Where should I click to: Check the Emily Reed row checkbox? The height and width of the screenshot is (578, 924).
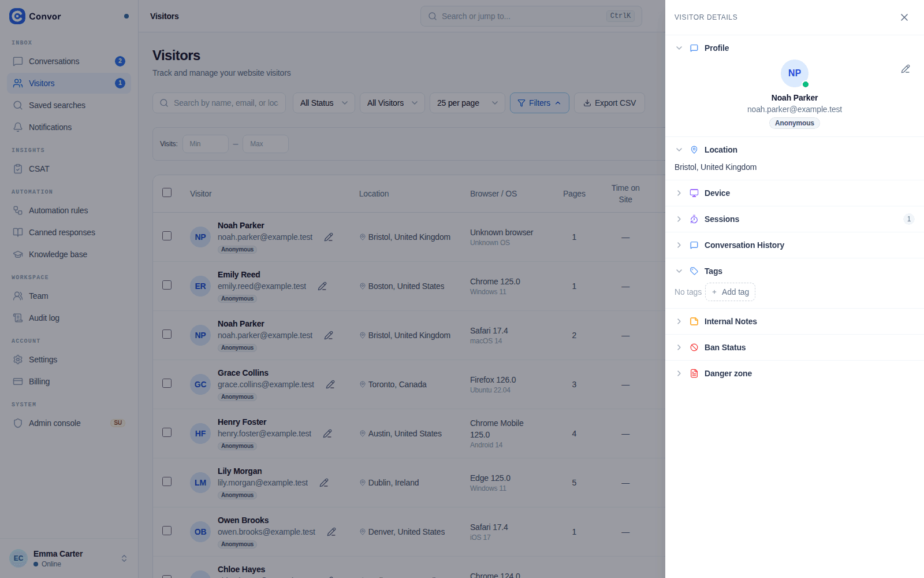(167, 285)
